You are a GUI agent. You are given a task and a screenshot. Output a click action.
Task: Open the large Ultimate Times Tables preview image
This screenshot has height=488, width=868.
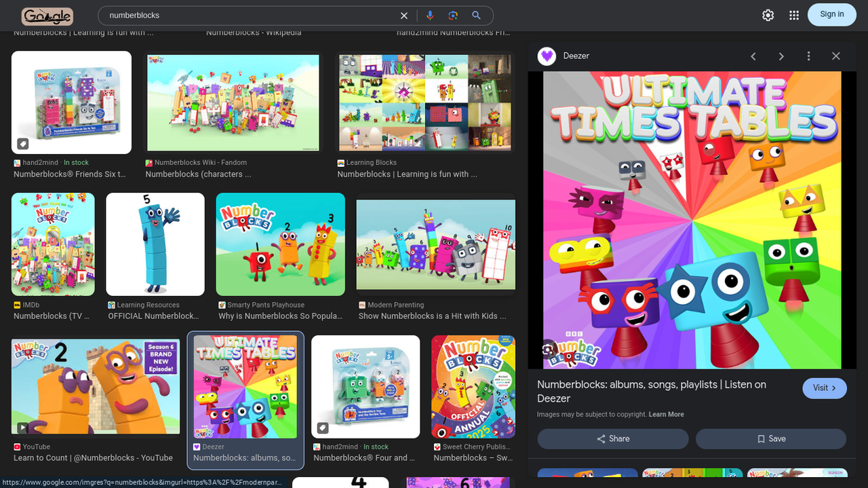(692, 220)
